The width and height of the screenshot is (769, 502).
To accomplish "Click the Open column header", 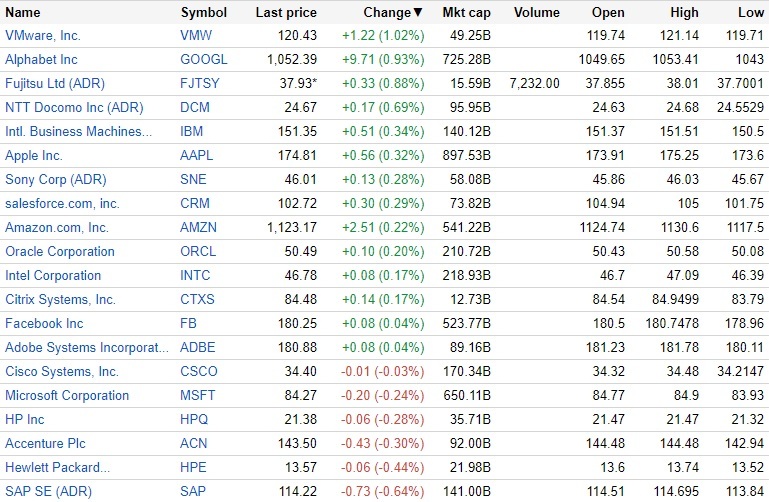I will point(608,13).
